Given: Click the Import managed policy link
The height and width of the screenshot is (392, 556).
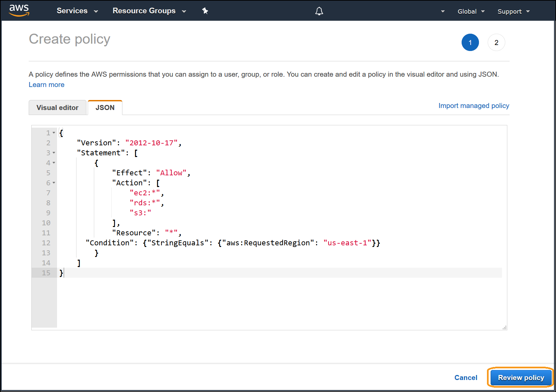Looking at the screenshot, I should tap(474, 106).
